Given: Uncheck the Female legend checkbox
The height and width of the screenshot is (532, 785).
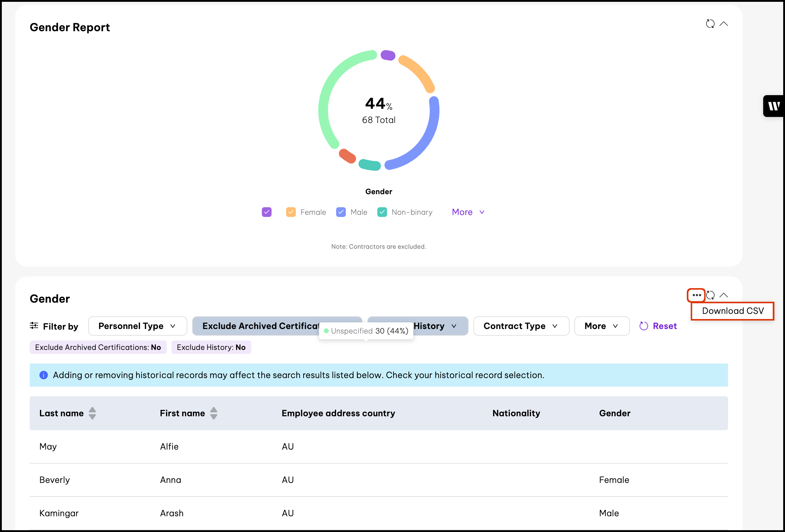Looking at the screenshot, I should 291,212.
